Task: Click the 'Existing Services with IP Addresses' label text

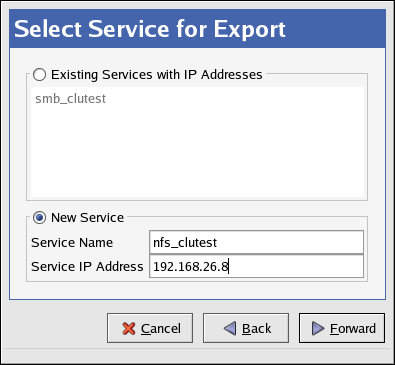Action: coord(157,75)
